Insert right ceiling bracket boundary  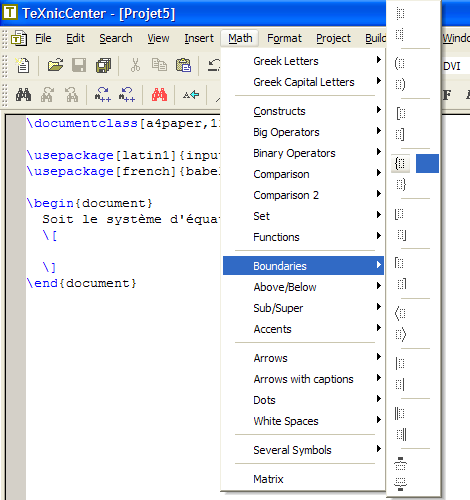click(402, 284)
